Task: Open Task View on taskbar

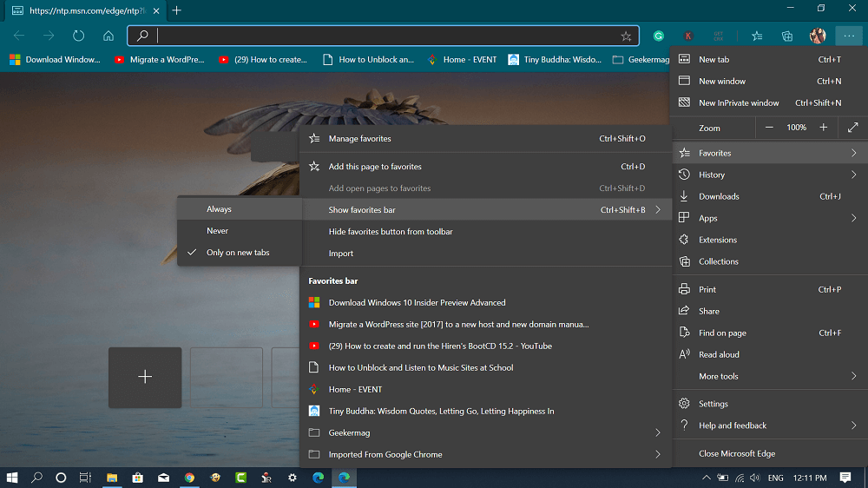Action: click(x=85, y=478)
